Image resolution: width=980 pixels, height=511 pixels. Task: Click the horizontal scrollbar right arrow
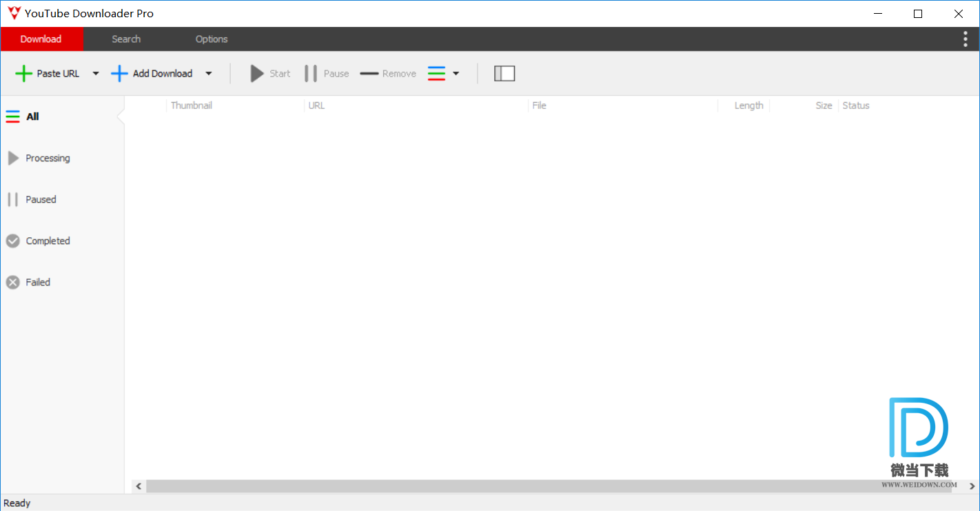click(x=972, y=486)
